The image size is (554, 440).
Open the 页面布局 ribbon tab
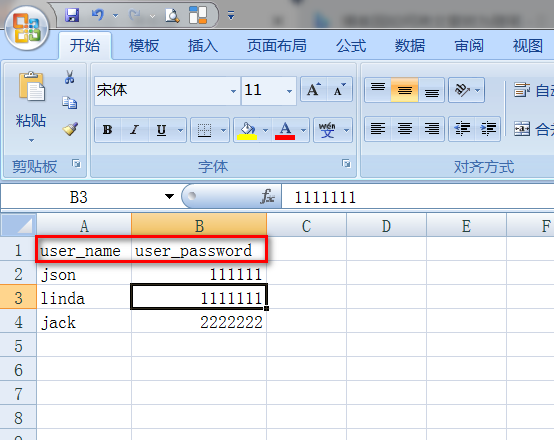[x=277, y=46]
